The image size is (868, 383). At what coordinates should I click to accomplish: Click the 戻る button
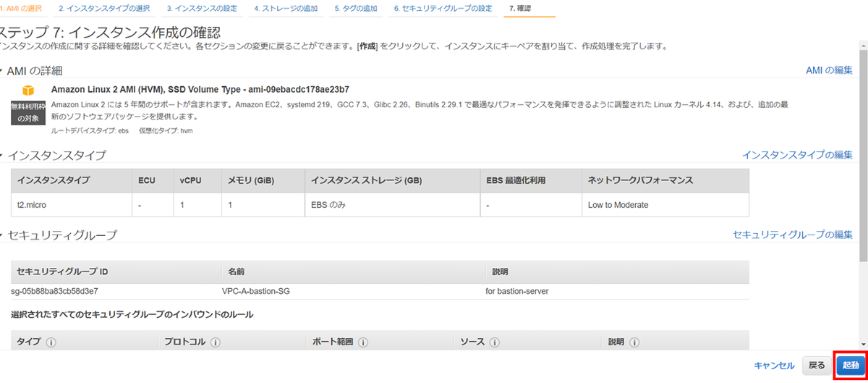tap(817, 366)
